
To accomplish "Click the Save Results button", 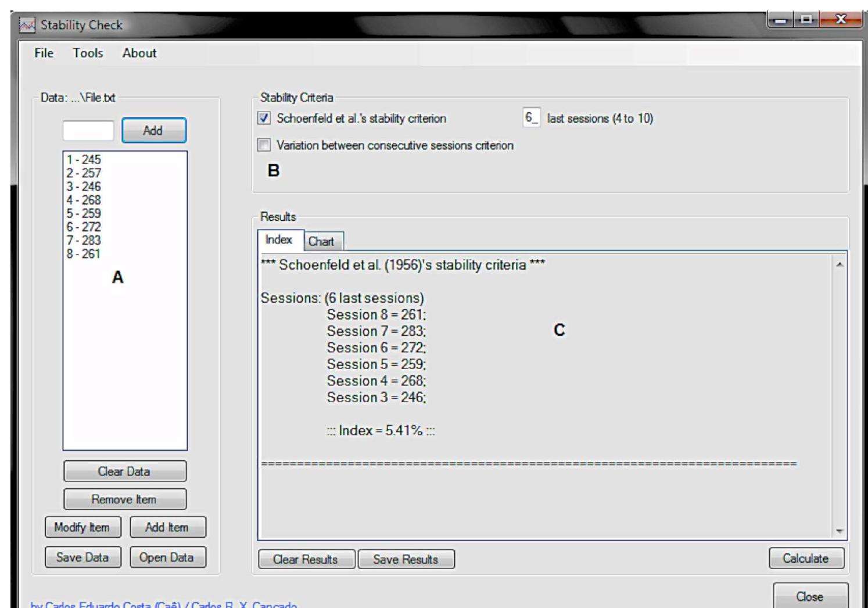I will 406,559.
